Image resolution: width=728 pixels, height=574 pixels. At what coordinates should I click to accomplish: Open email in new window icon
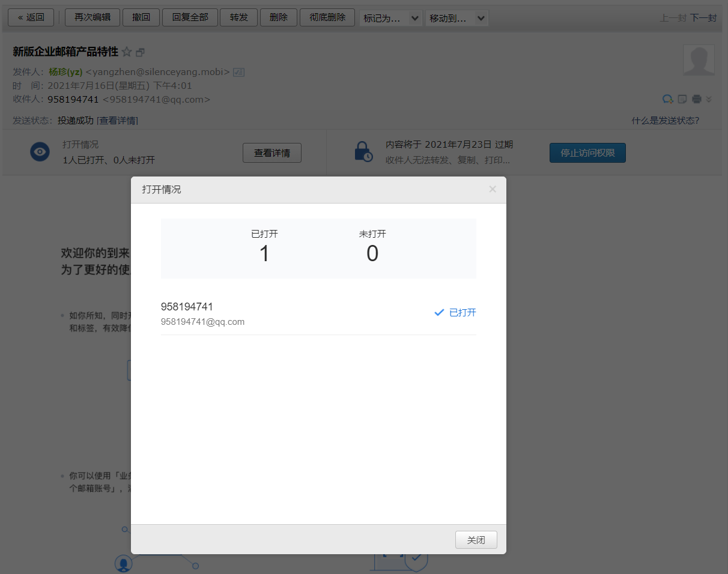[x=141, y=52]
